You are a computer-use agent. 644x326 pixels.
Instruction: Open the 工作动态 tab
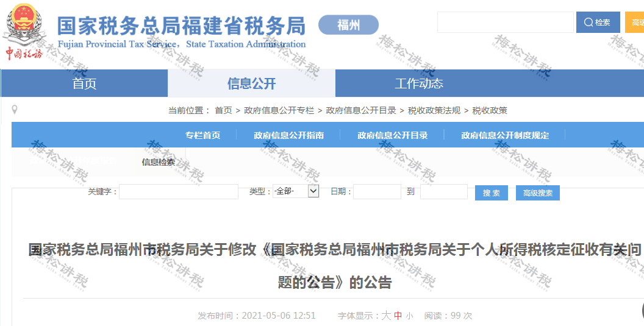(x=419, y=83)
